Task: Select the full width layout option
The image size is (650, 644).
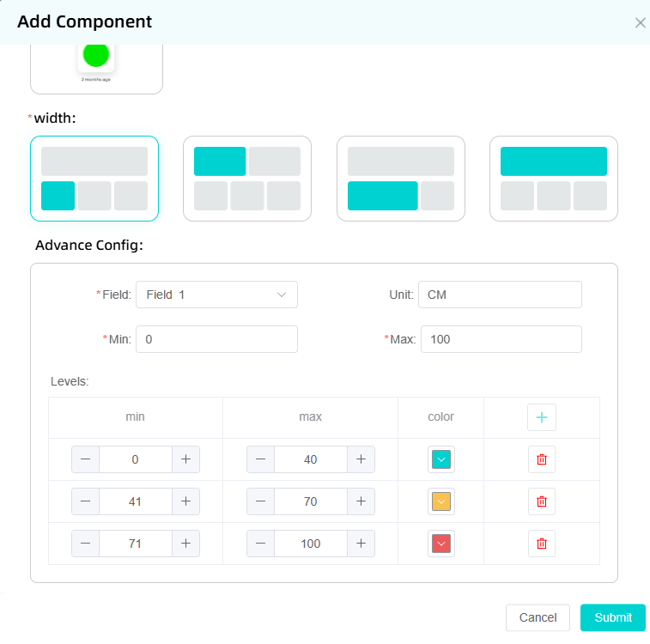Action: (554, 179)
